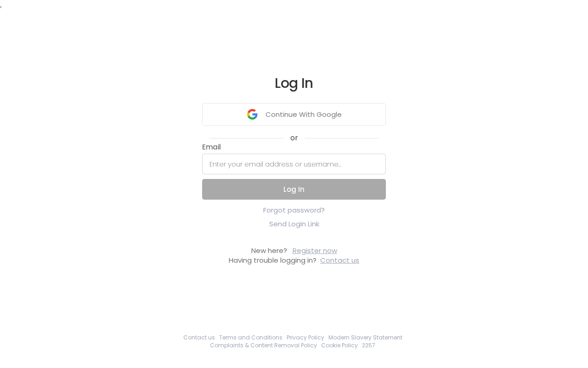Open the Forgot password? link
The width and height of the screenshot is (588, 368).
coord(294,210)
